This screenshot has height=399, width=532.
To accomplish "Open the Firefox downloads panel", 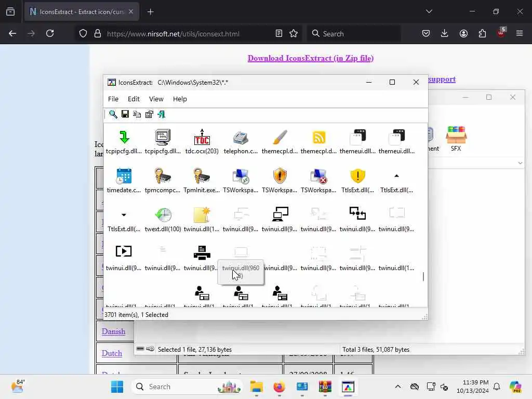I will 445,33.
